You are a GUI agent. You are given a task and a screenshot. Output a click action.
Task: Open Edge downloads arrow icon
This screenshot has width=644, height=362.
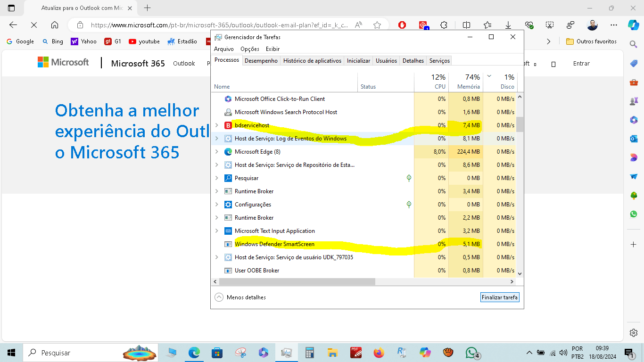click(x=508, y=25)
